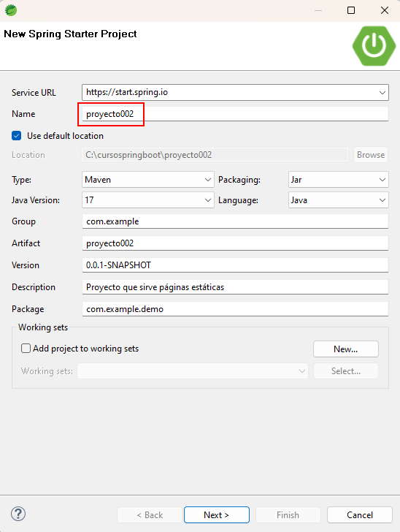Enable Add project to working sets
Viewport: 400px width, 532px height.
pyautogui.click(x=26, y=348)
